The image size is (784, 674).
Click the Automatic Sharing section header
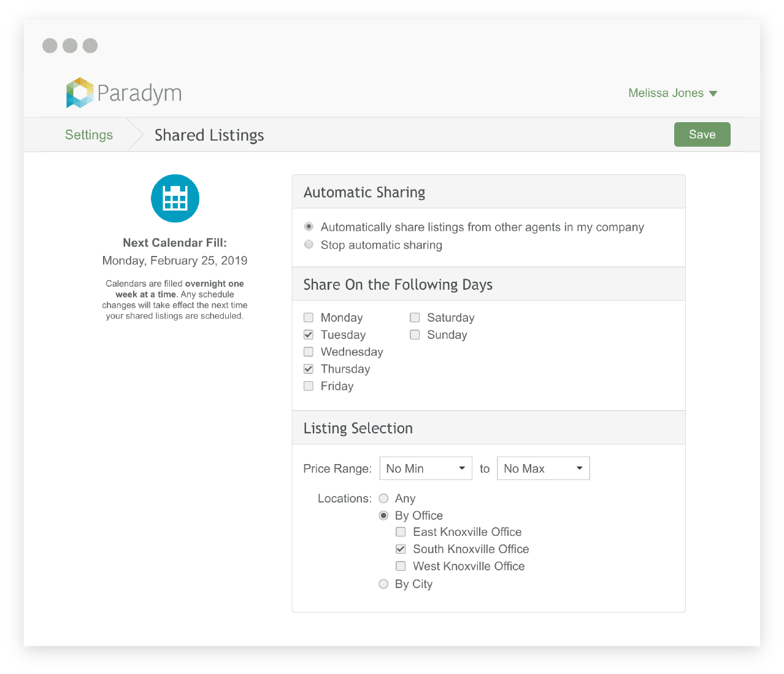click(x=488, y=192)
